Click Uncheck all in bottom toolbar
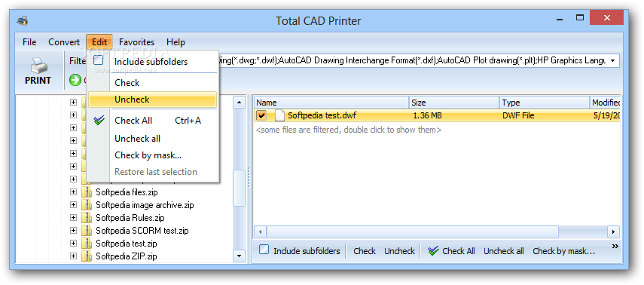Image resolution: width=644 pixels, height=285 pixels. [x=504, y=251]
